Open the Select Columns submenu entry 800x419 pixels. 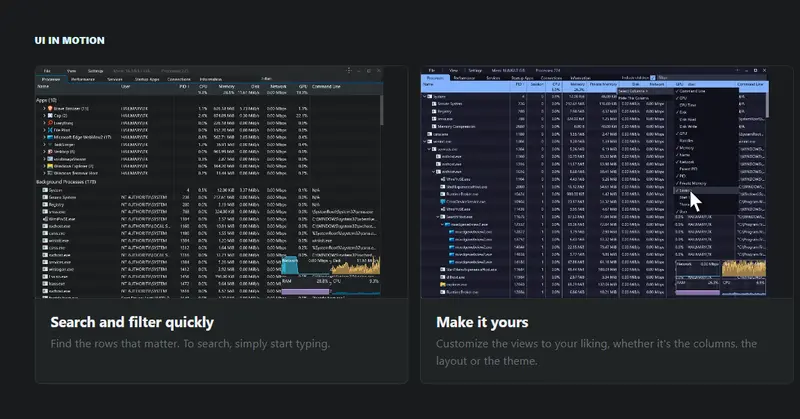click(645, 91)
